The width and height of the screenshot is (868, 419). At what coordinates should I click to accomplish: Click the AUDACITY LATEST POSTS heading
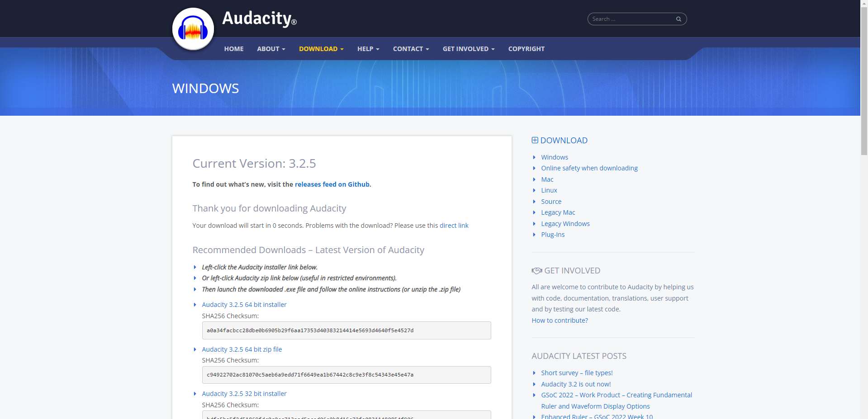tap(579, 356)
